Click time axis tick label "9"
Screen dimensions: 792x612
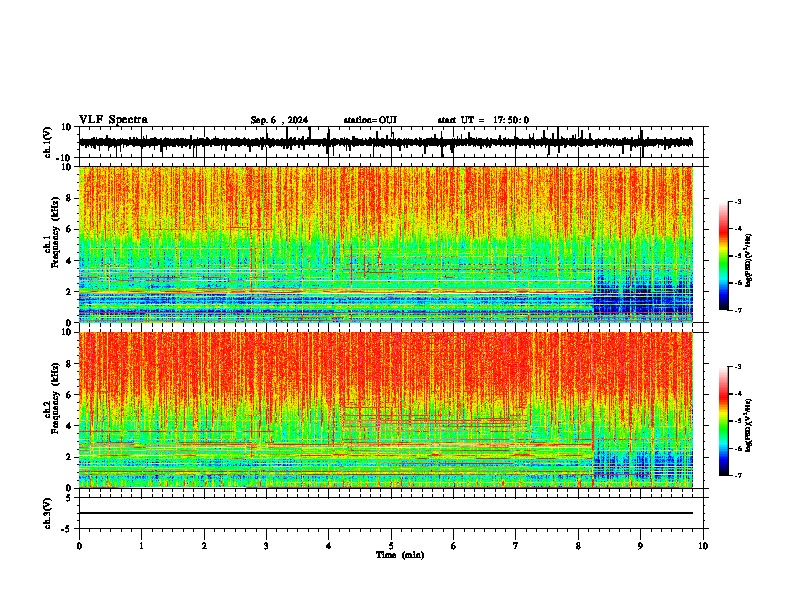(x=640, y=546)
